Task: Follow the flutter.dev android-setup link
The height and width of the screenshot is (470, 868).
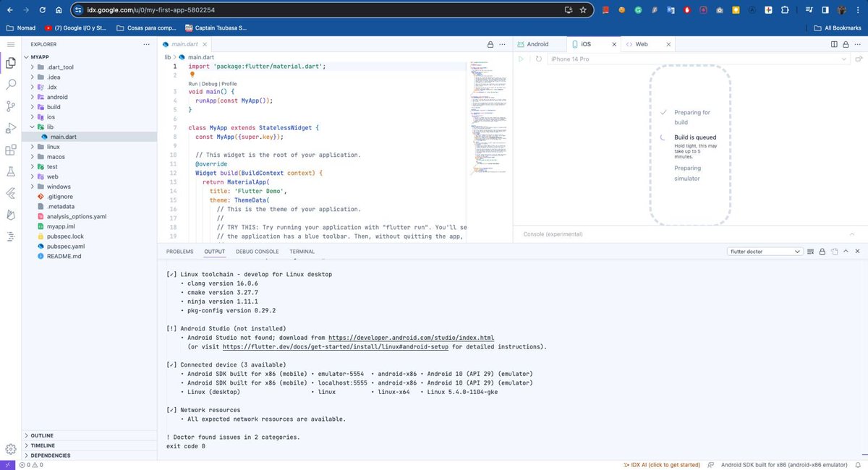Action: coord(336,346)
